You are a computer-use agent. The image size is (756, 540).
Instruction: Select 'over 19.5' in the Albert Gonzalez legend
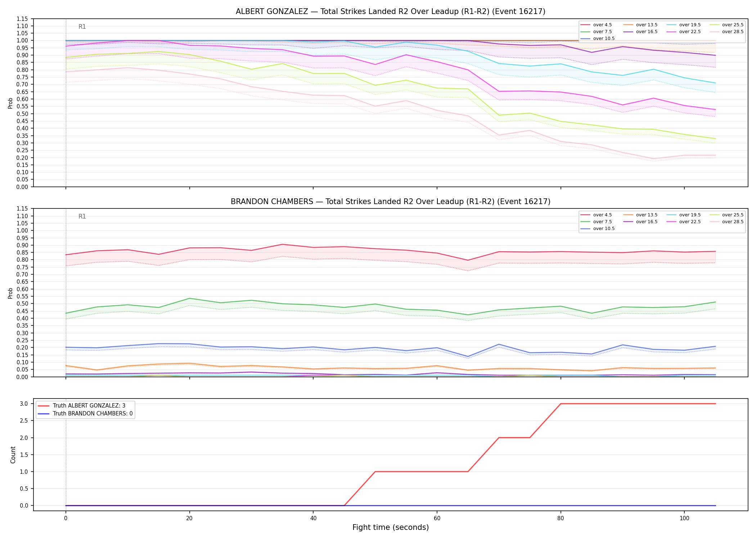click(x=684, y=25)
